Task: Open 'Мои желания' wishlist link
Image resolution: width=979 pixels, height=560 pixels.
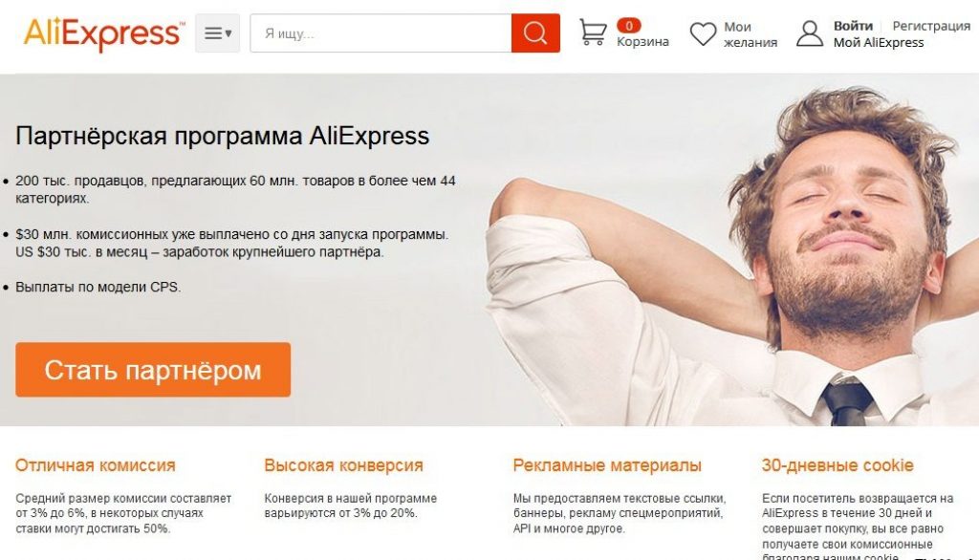Action: tap(750, 34)
